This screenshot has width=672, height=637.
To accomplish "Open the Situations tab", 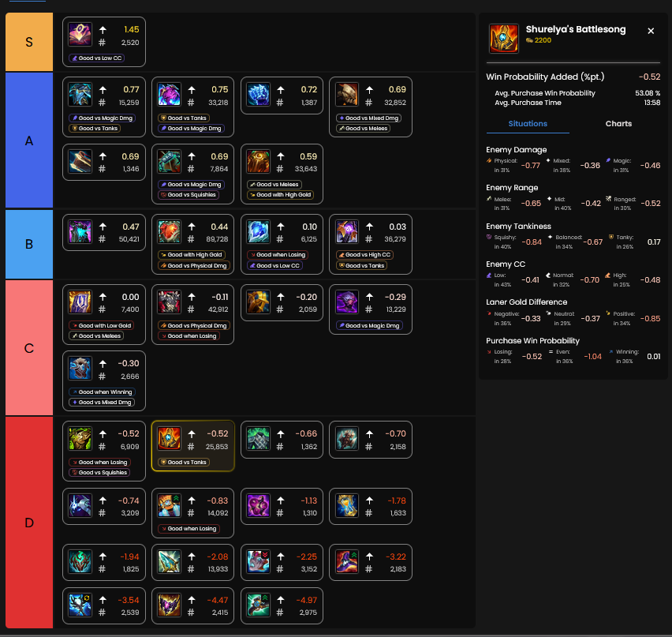I will coord(528,124).
